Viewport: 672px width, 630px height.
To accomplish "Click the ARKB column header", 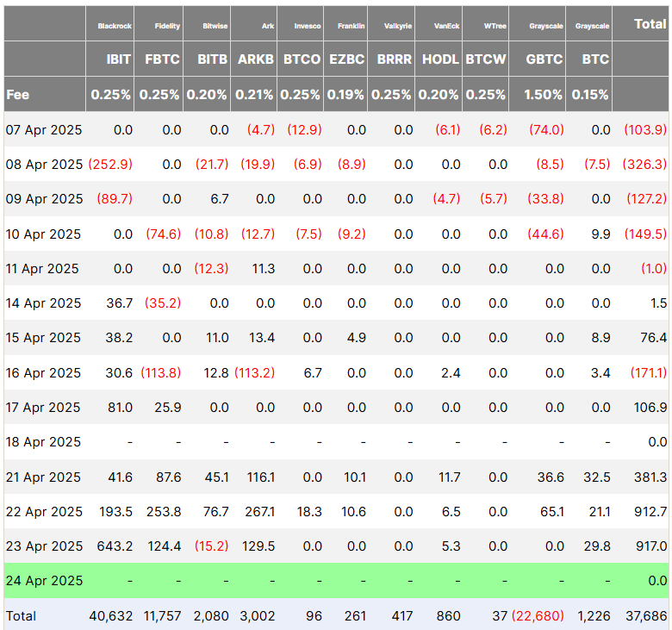I will [255, 59].
